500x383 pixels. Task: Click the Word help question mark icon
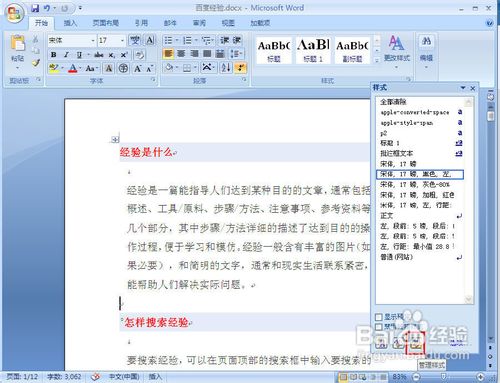[x=490, y=23]
